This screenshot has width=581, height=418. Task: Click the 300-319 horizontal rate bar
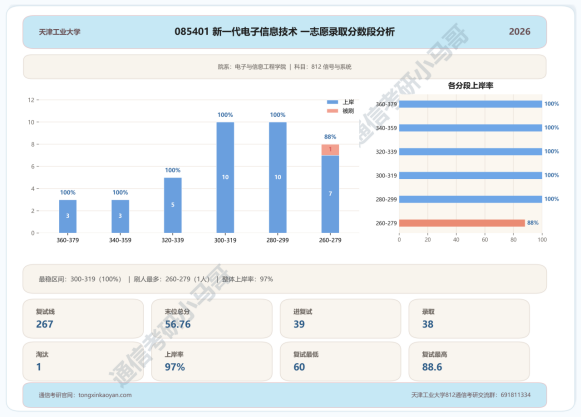[x=471, y=175]
